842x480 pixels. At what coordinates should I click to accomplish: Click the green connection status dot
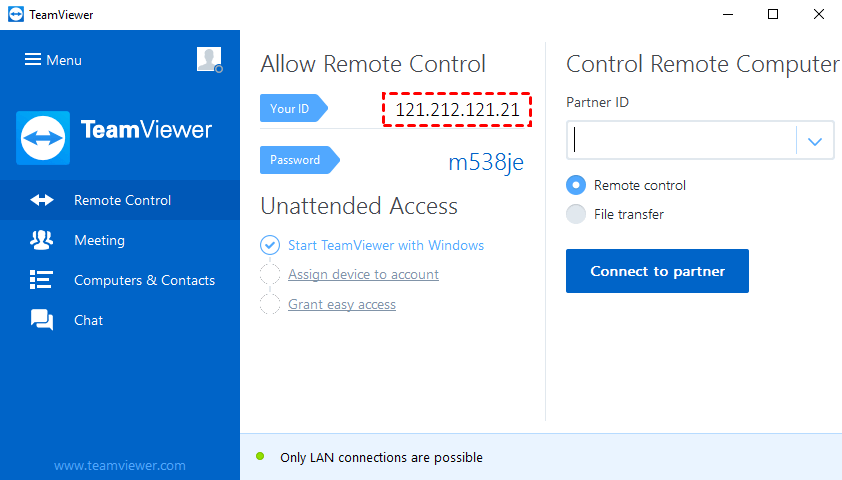click(260, 457)
